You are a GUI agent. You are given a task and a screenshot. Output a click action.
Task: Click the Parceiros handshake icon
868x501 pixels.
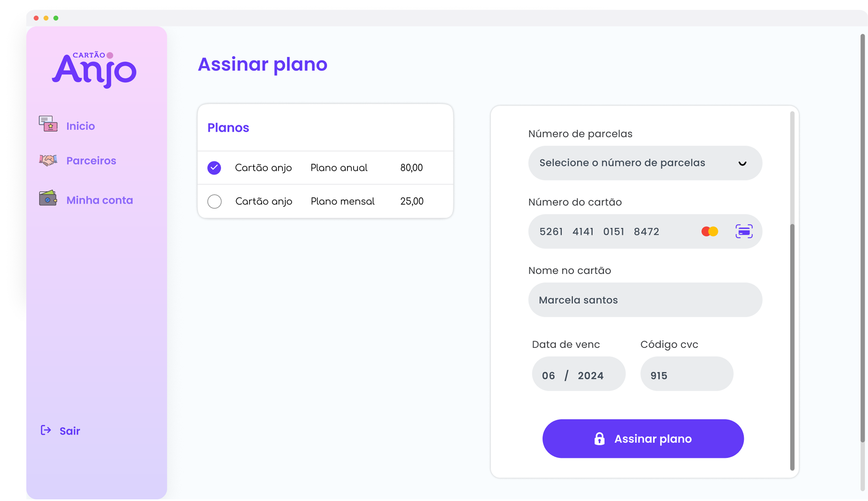(48, 160)
